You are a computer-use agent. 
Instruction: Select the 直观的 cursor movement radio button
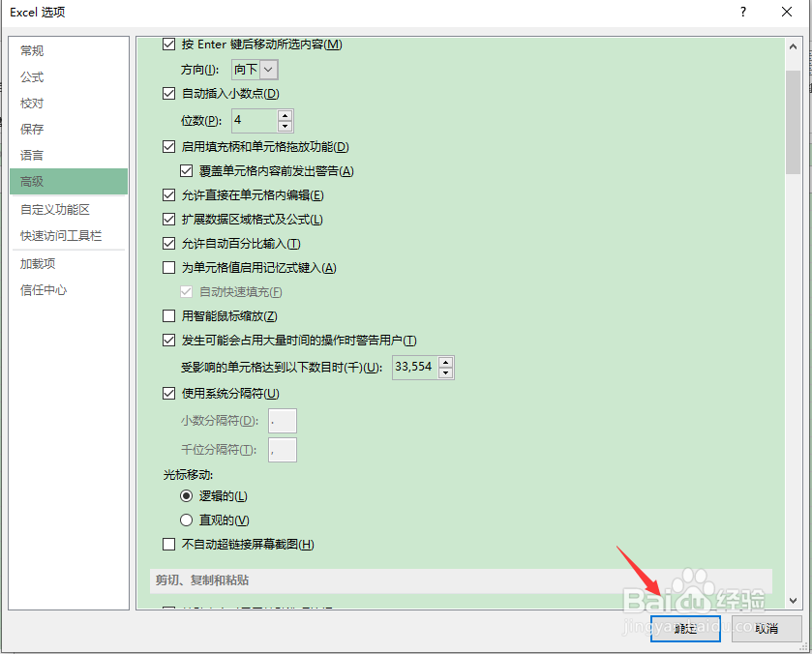click(x=186, y=519)
